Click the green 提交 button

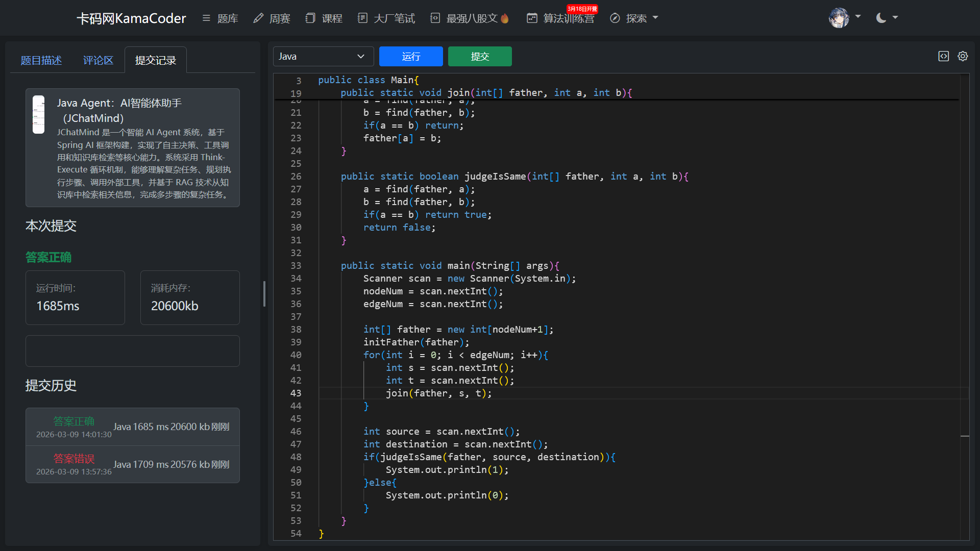[x=480, y=56]
